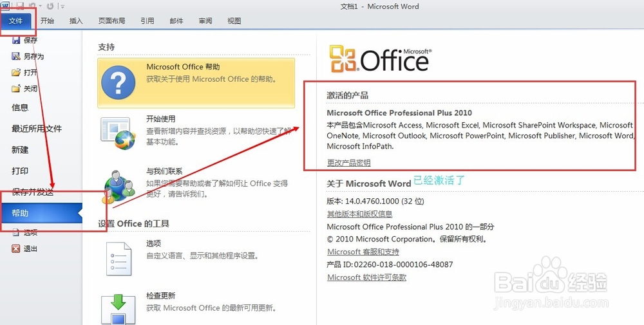
Task: Click the 支持 section heading
Action: tap(106, 47)
